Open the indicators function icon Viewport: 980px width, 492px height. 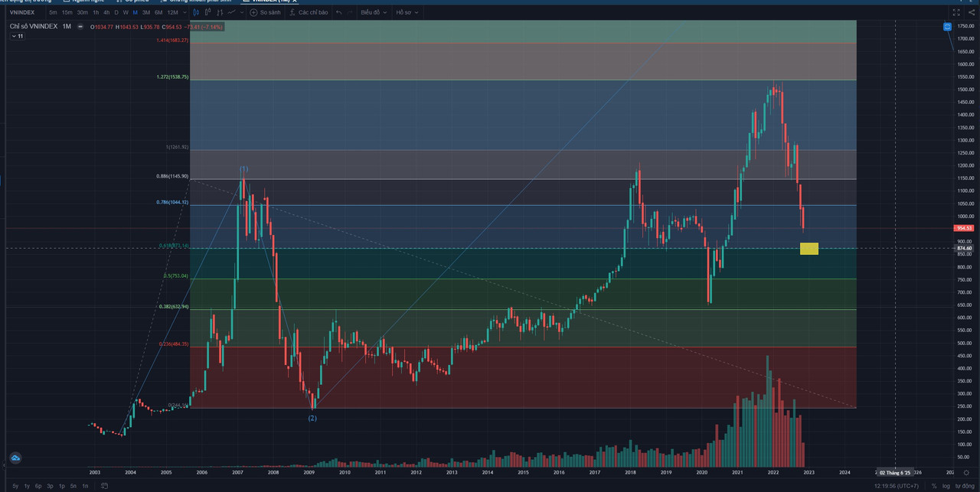tap(292, 12)
